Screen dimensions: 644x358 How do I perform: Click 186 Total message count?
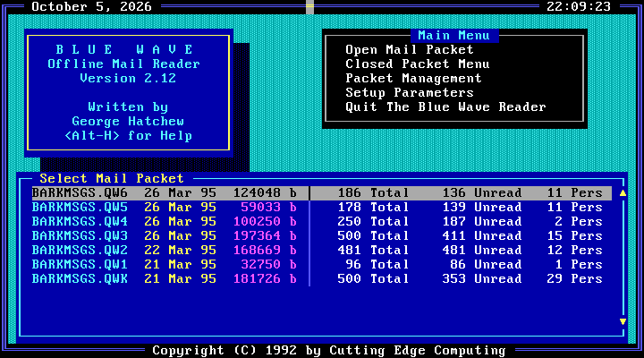[x=373, y=192]
